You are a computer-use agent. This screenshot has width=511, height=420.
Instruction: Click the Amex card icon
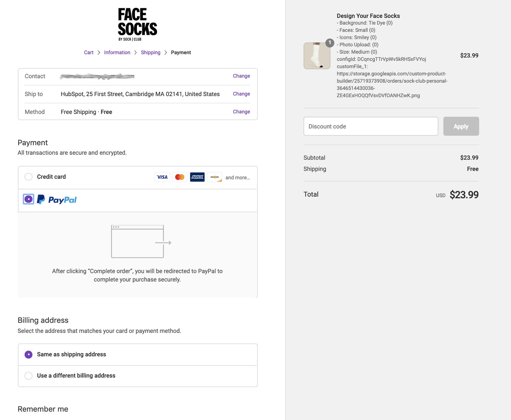[197, 177]
